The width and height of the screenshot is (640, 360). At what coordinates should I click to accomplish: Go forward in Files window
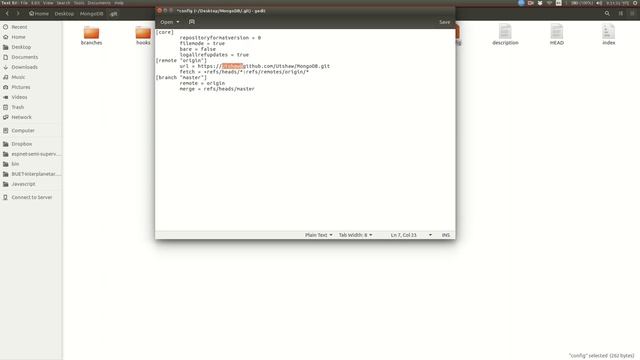(18, 13)
